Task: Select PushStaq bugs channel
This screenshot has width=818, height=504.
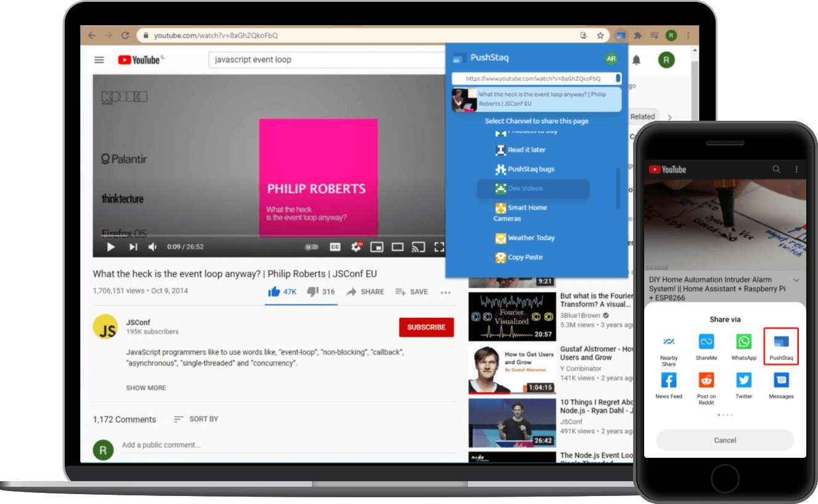Action: coord(525,169)
